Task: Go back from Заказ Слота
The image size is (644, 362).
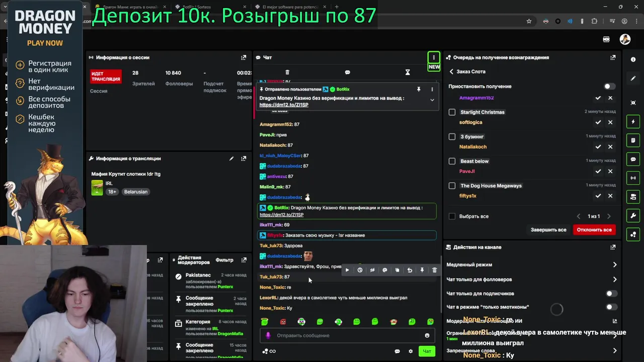Action: (451, 71)
